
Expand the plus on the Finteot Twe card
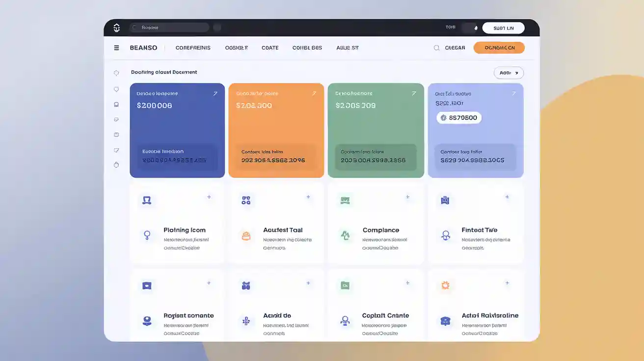[507, 196]
